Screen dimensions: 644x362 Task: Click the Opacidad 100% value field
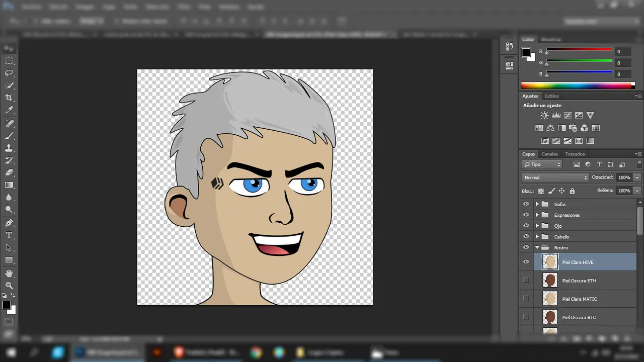(x=624, y=177)
